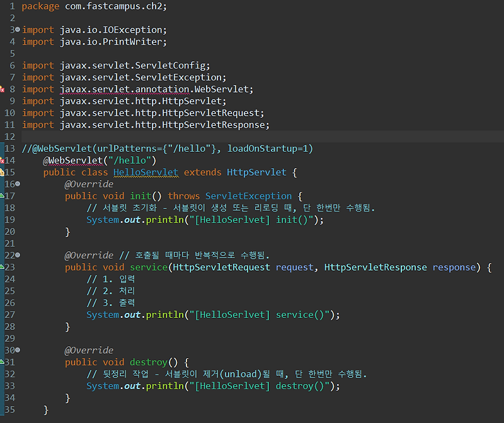Viewport: 504px width, 423px height.
Task: Click the override marker circle beside service()
Action: [x=18, y=255]
